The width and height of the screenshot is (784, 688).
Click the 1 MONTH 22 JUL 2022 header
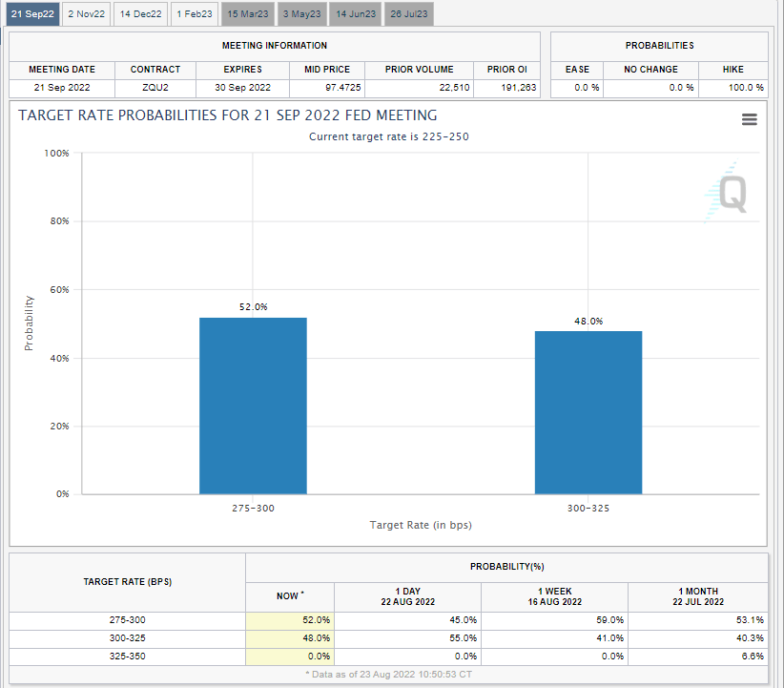coord(700,596)
